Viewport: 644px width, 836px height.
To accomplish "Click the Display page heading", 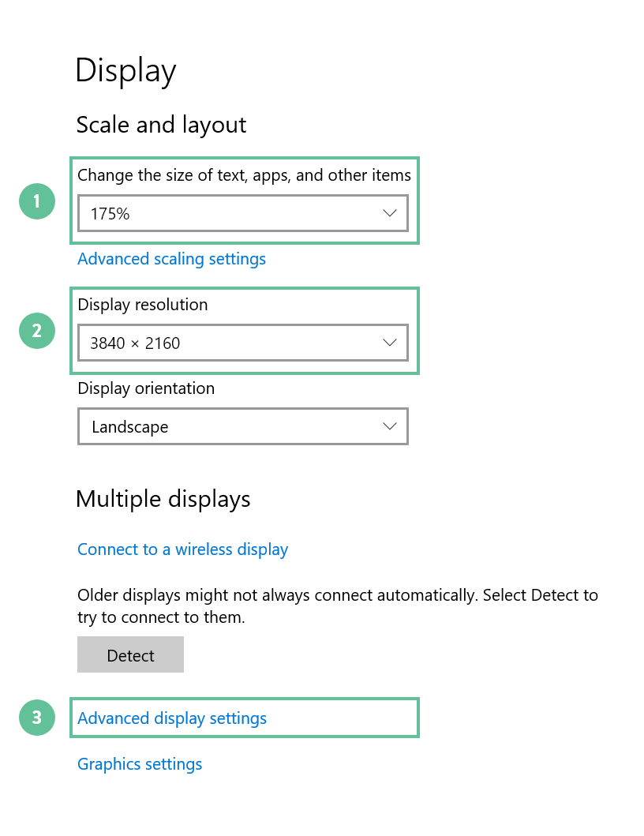I will (125, 70).
